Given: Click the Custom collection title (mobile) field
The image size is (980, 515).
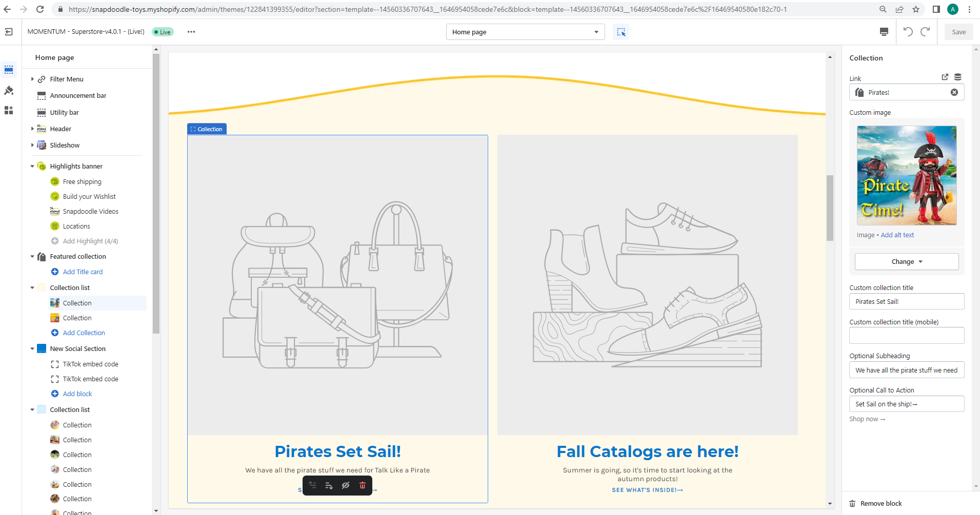Looking at the screenshot, I should point(906,336).
